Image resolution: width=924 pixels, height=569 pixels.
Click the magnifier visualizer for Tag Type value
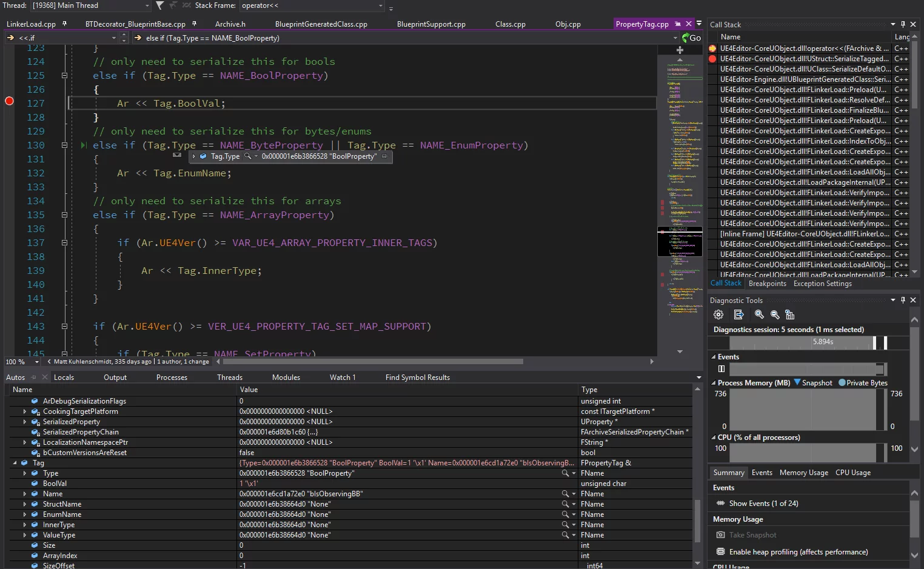[565, 473]
